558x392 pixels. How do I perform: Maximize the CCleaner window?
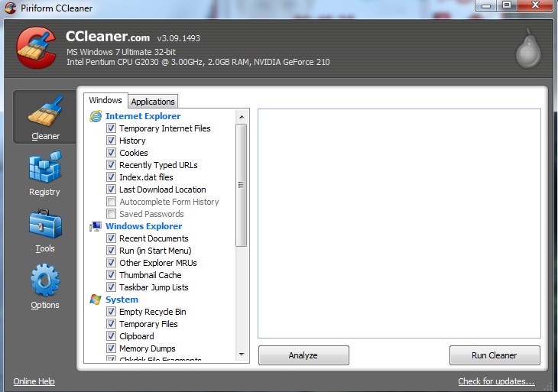507,5
